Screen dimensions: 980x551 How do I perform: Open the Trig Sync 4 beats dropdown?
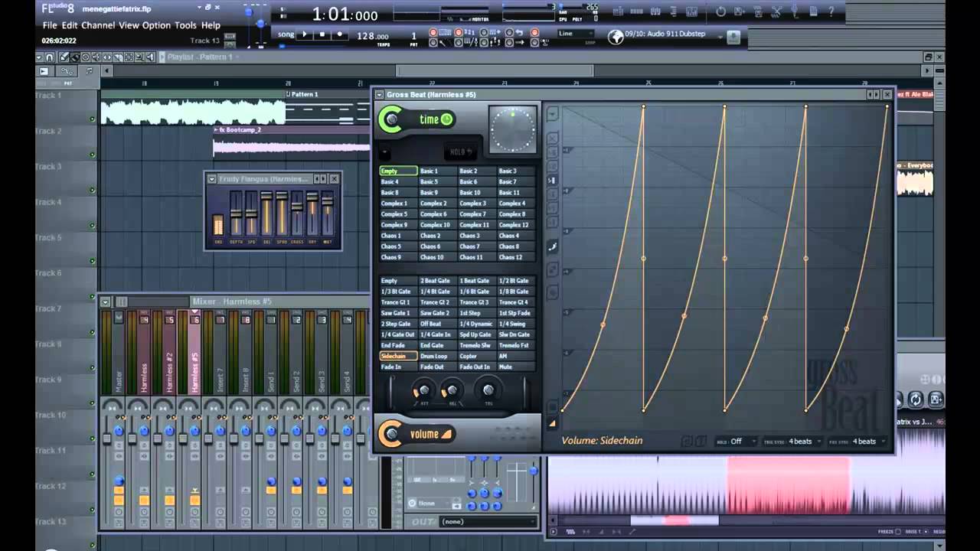pos(792,442)
